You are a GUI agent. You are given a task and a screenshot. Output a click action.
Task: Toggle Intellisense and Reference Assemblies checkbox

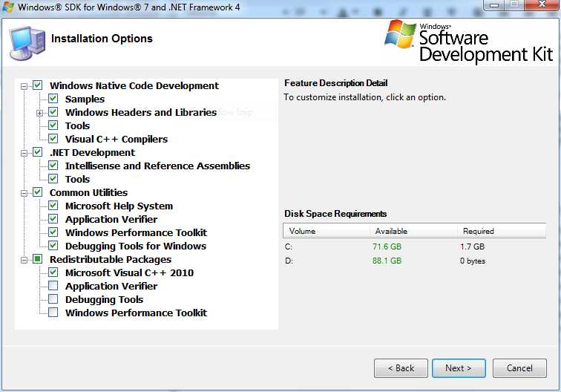point(53,166)
